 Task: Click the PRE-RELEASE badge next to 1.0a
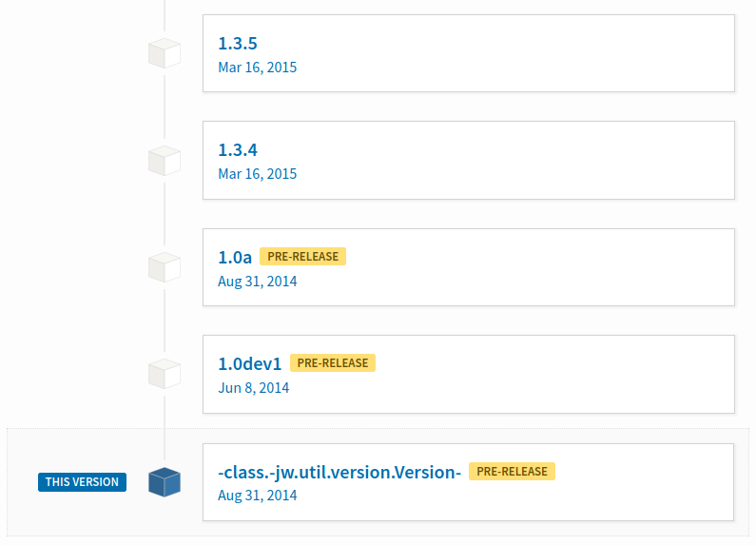(302, 256)
